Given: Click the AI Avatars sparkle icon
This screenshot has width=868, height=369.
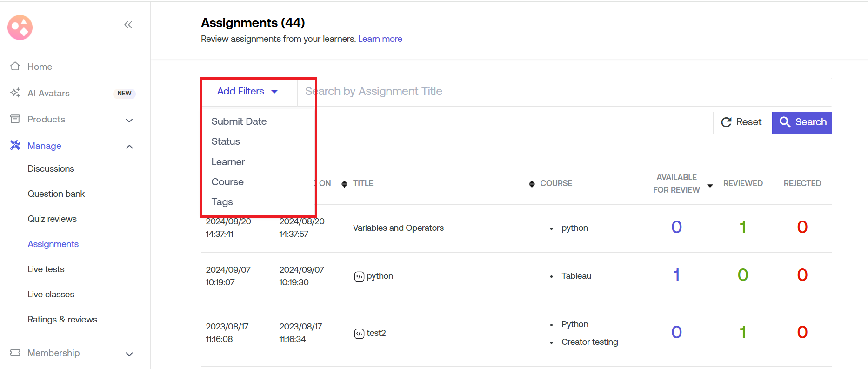Looking at the screenshot, I should [15, 93].
